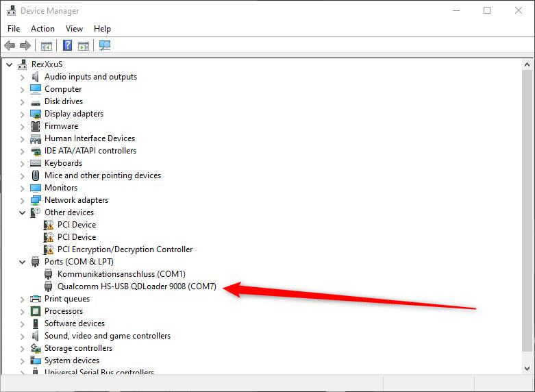Click the Action pane toolbar icon
Viewport: 535px width, 392px height.
tap(84, 45)
